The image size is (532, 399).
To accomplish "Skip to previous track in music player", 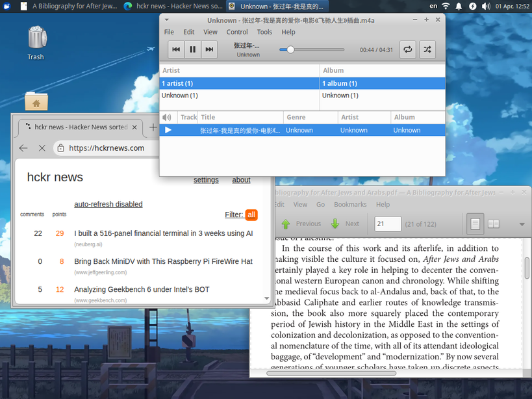I will 176,49.
